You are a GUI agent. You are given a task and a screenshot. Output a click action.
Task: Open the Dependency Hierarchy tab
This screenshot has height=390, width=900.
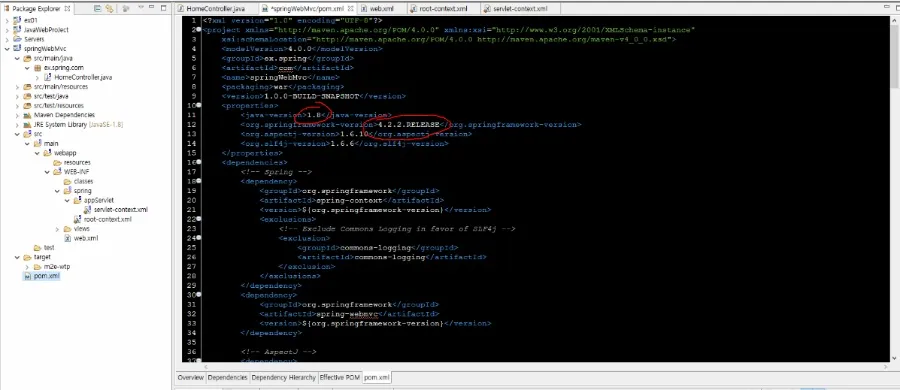coord(284,377)
